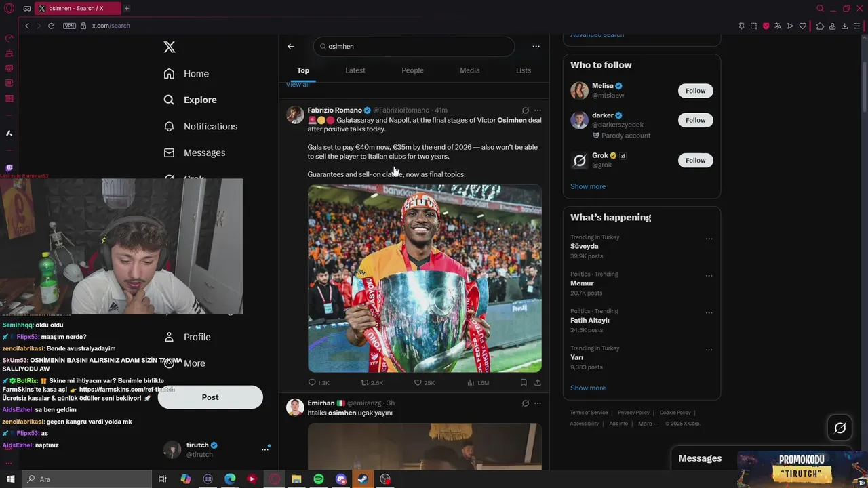
Task: Open Profile in X sidebar
Action: point(188,337)
